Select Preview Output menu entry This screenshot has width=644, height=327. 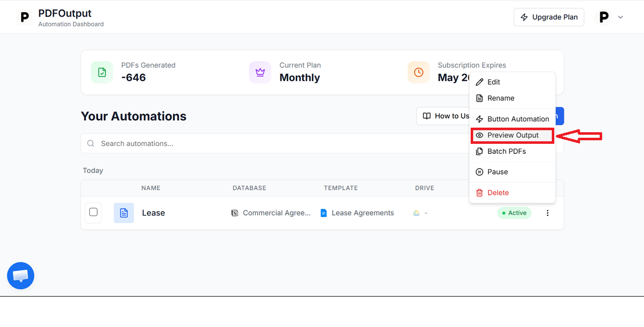pos(512,135)
